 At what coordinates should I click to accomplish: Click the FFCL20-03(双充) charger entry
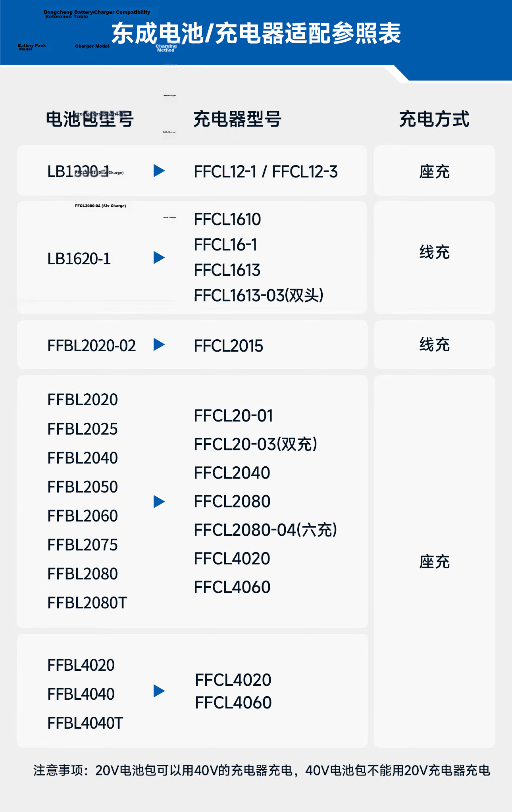(256, 444)
